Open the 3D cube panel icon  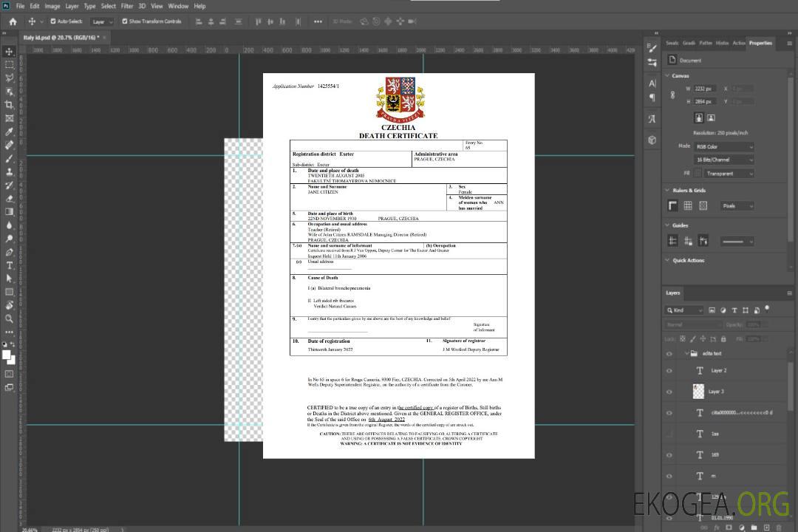coord(652,140)
